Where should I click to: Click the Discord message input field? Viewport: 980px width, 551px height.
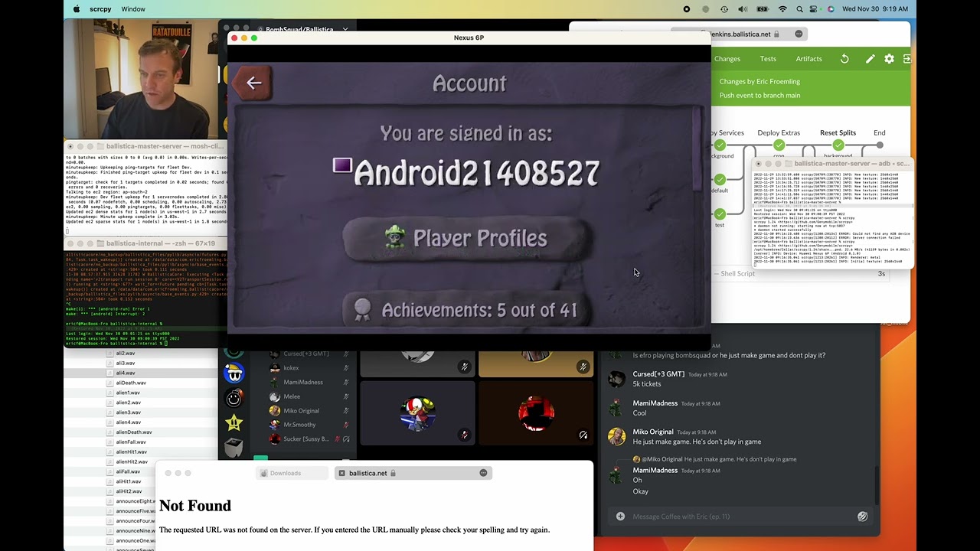point(741,517)
